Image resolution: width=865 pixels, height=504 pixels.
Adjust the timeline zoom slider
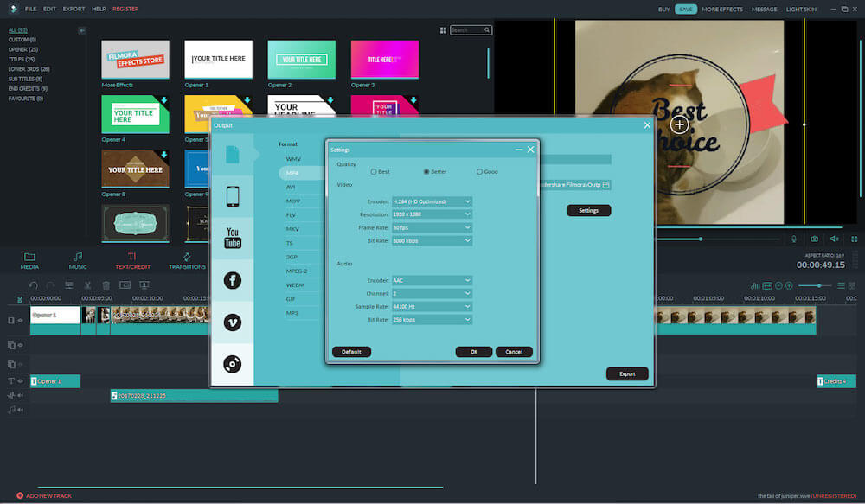coord(820,285)
